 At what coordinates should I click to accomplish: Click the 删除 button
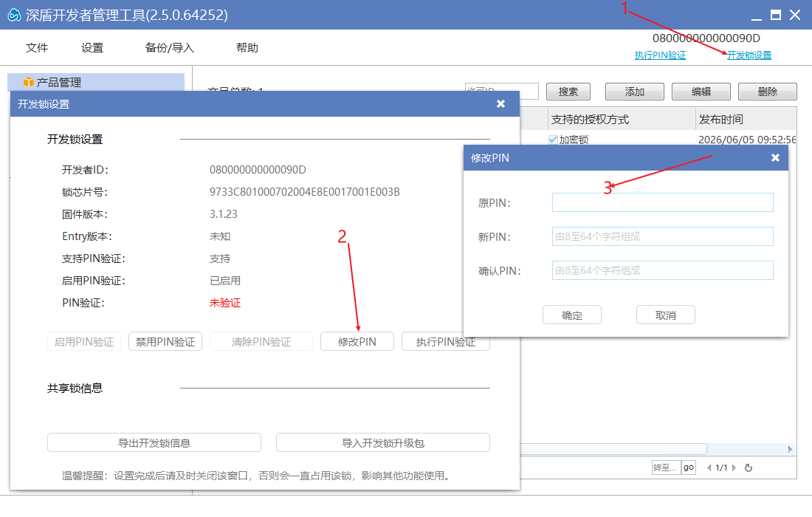point(768,92)
